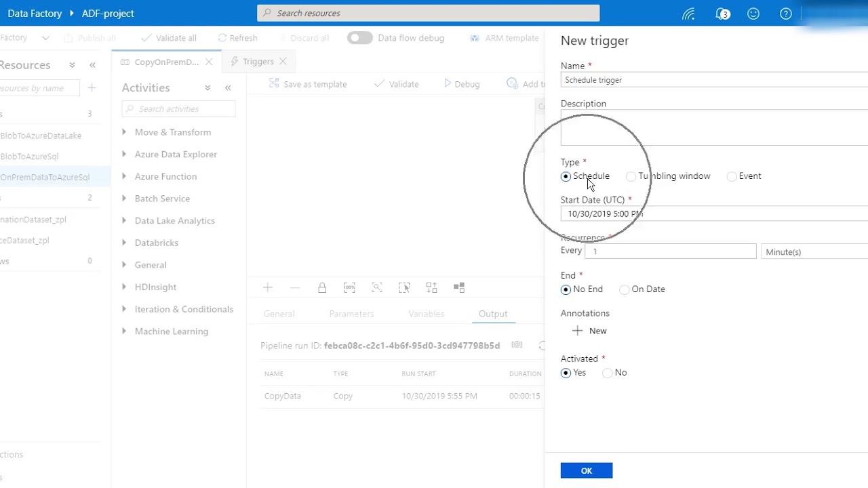Click the layout grid icon in canvas toolbar
Screen dimensions: 868x488
coord(459,288)
